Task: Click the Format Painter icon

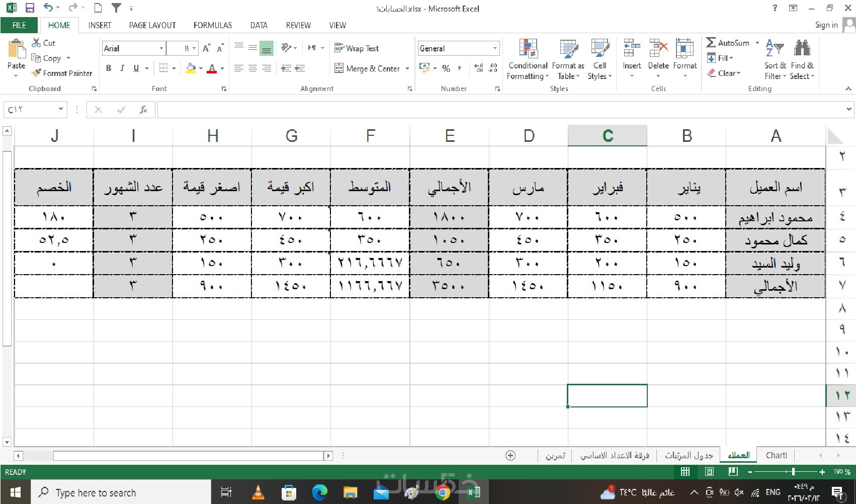Action: coord(36,73)
